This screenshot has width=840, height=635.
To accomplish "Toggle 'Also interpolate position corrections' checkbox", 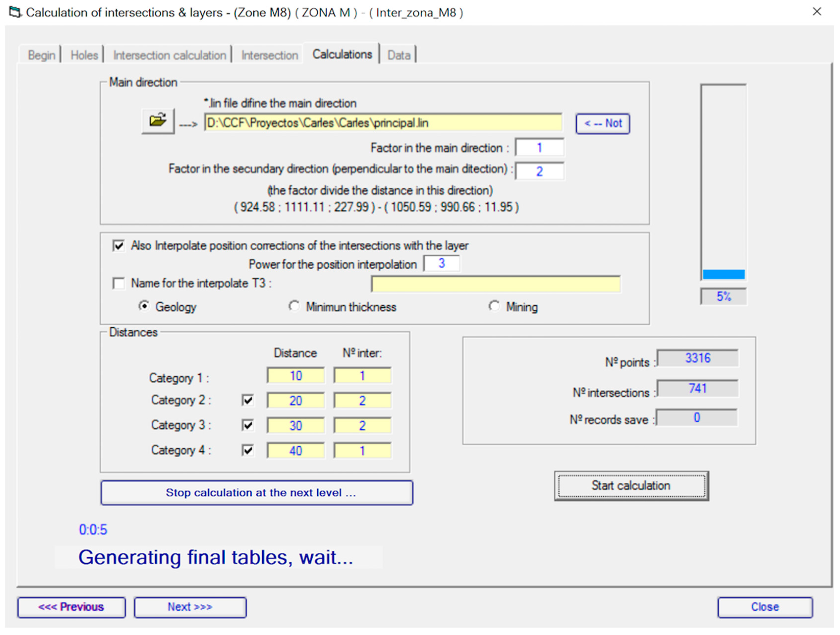I will coord(118,246).
